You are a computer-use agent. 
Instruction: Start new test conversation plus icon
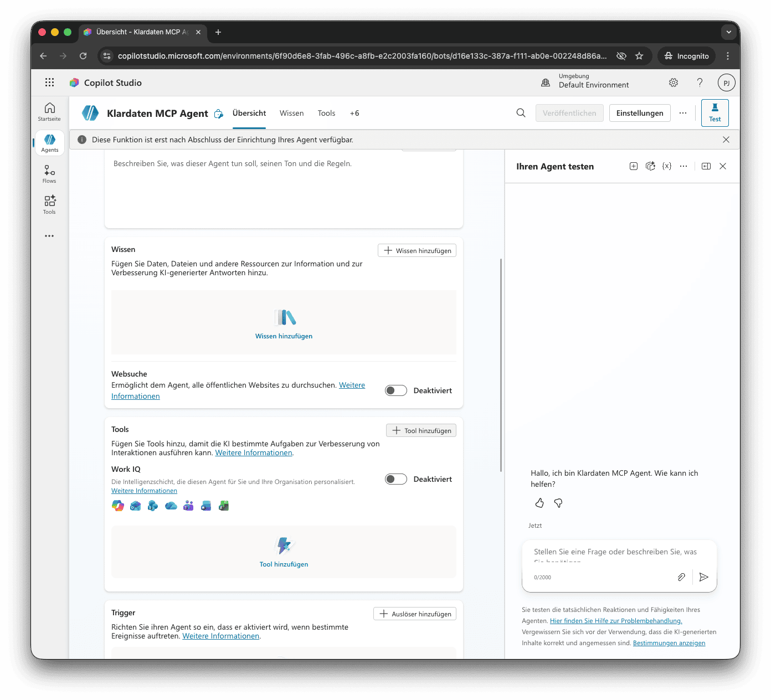click(634, 166)
